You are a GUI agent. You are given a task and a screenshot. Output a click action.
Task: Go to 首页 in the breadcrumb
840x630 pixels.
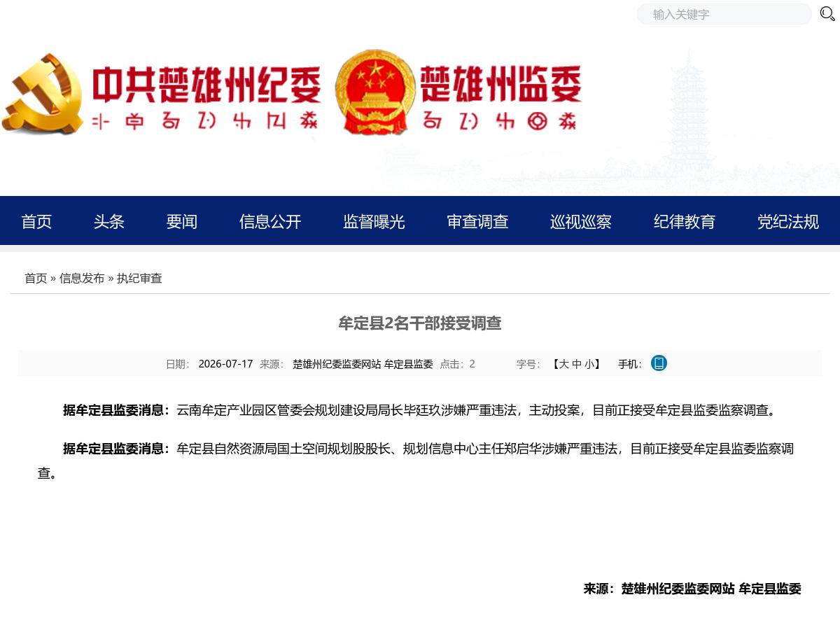tap(36, 279)
